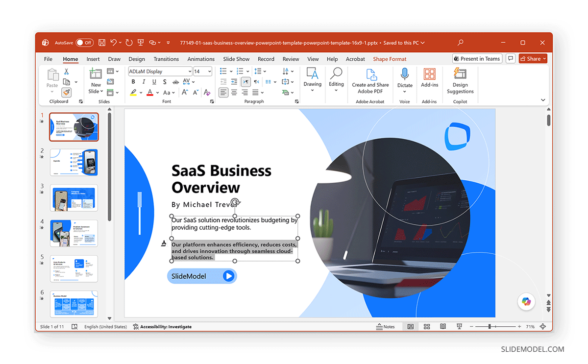Open the Animations tab
The image size is (588, 364).
pos(201,59)
